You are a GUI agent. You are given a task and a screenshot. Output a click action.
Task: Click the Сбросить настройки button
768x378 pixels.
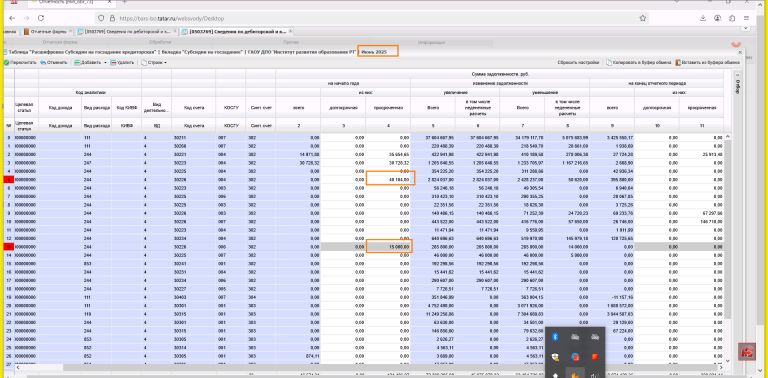(x=578, y=63)
